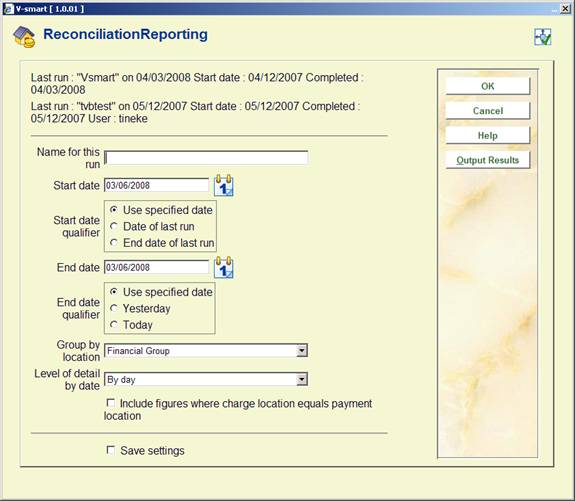Click the ReconciliationReporting house and coins icon

(24, 37)
